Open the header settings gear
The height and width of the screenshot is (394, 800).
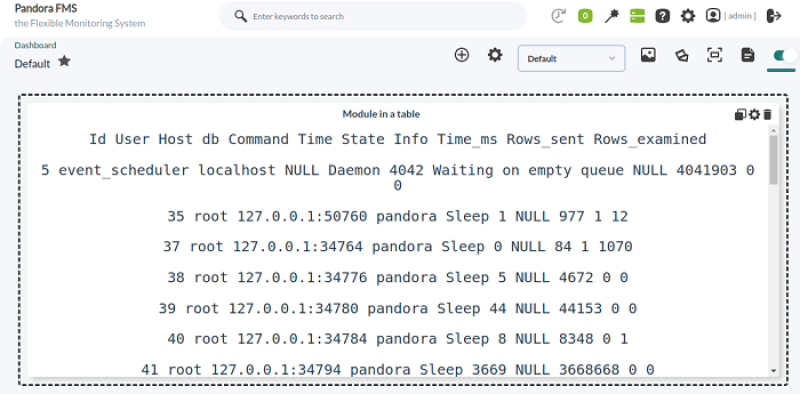coord(688,16)
